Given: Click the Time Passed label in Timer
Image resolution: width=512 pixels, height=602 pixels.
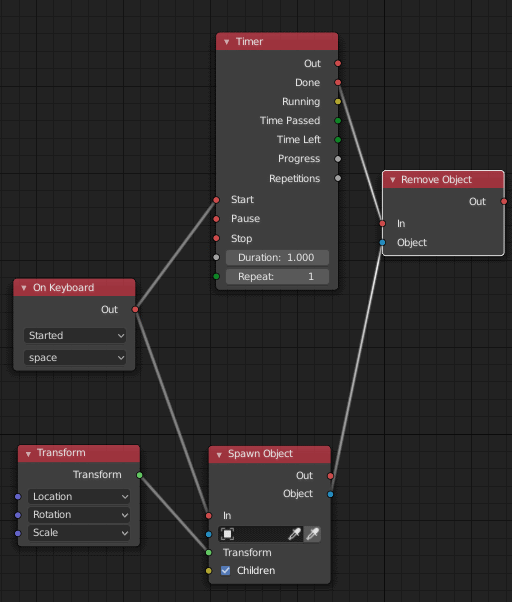Looking at the screenshot, I should tap(290, 121).
